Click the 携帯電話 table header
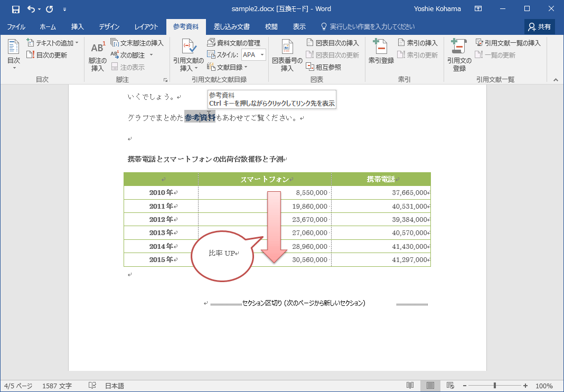Image resolution: width=564 pixels, height=392 pixels. (381, 179)
